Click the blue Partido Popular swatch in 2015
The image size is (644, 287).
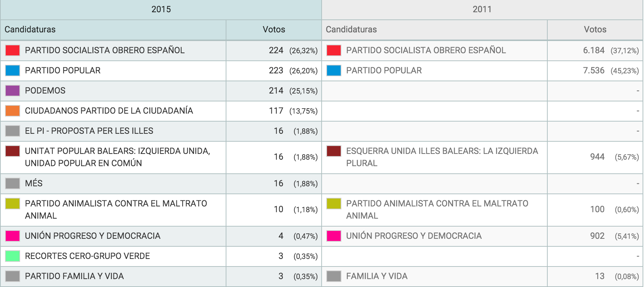tap(13, 70)
